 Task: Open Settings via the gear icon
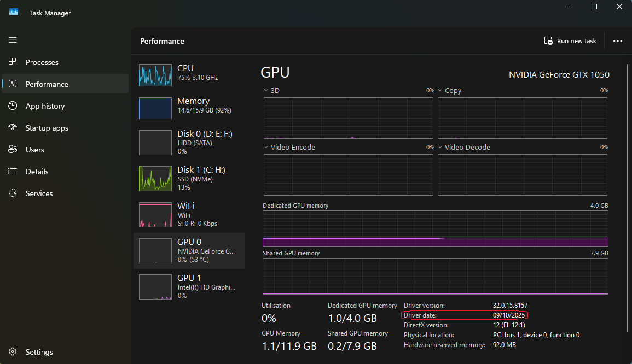13,352
